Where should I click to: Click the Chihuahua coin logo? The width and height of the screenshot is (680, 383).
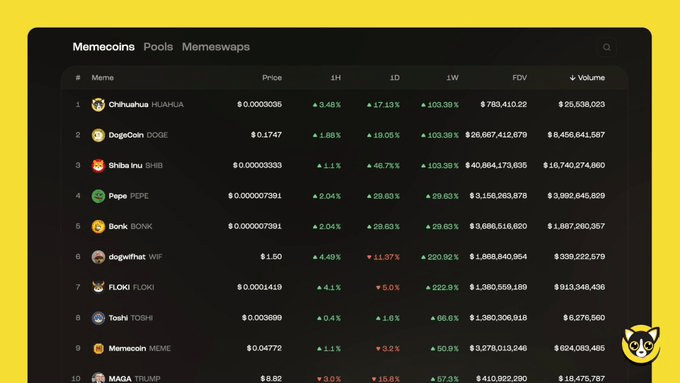pyautogui.click(x=98, y=105)
